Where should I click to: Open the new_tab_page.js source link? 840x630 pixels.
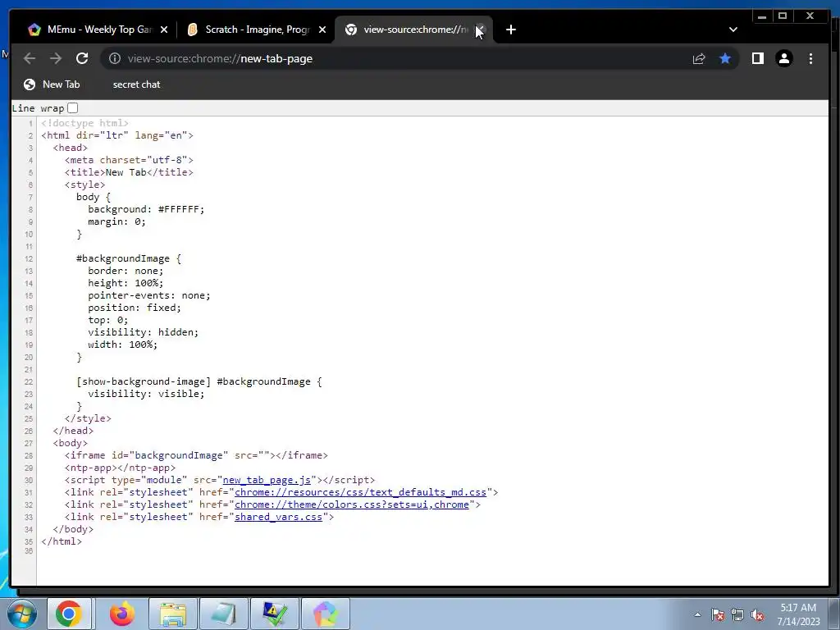[x=267, y=479]
